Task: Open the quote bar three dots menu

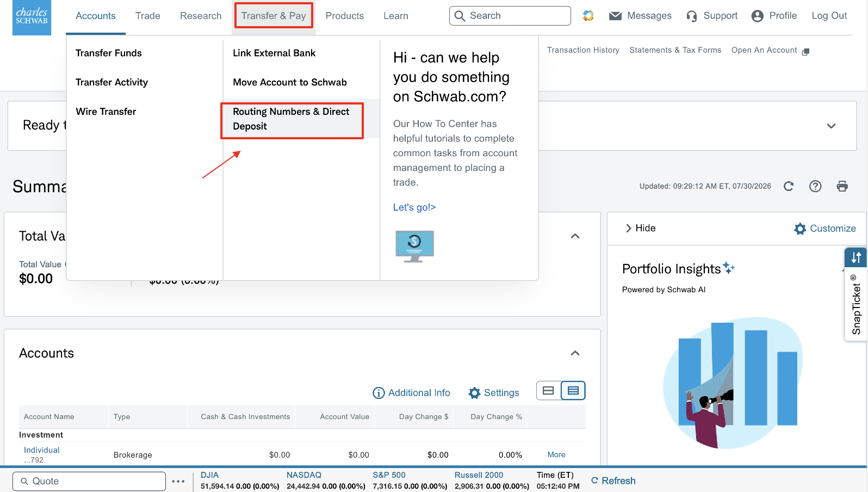Action: (178, 481)
